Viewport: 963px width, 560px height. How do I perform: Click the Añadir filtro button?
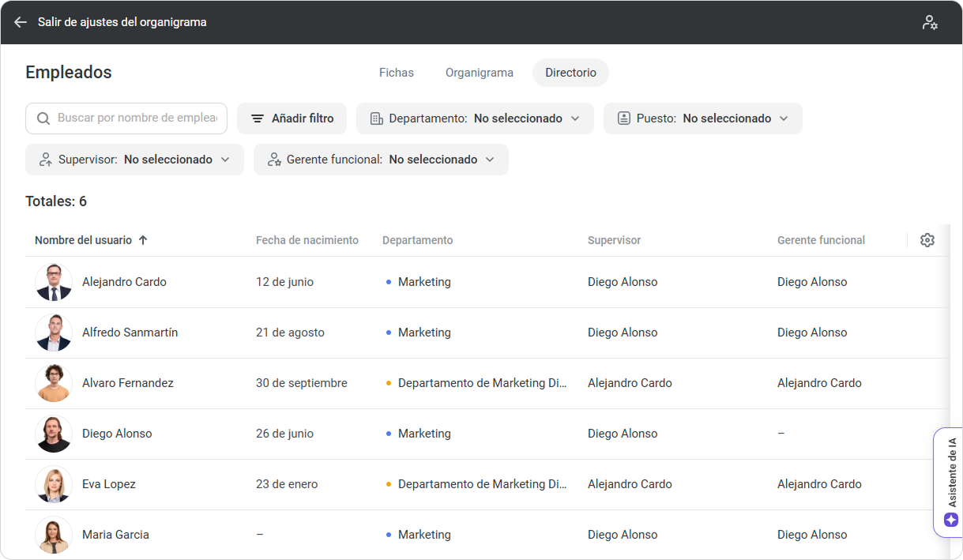292,118
